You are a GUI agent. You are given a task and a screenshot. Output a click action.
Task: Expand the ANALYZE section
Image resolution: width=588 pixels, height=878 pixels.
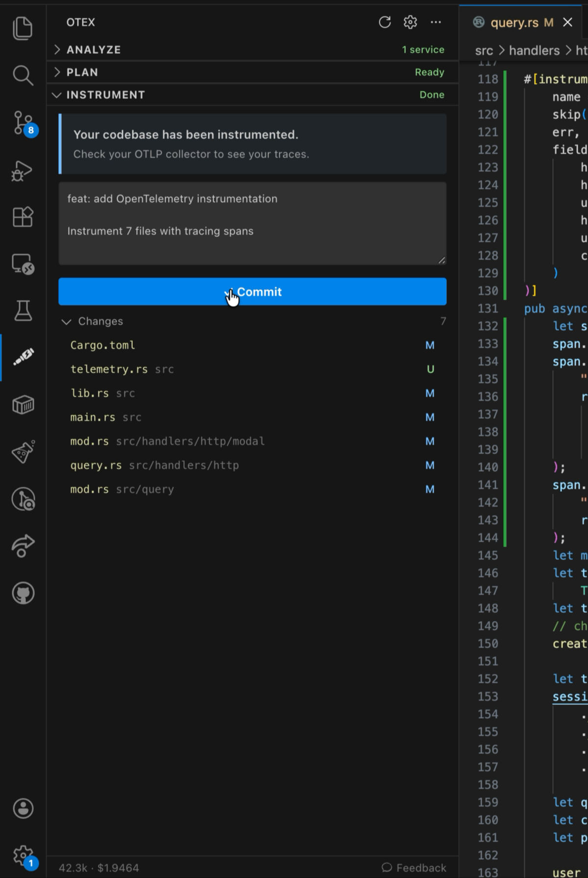pyautogui.click(x=252, y=49)
